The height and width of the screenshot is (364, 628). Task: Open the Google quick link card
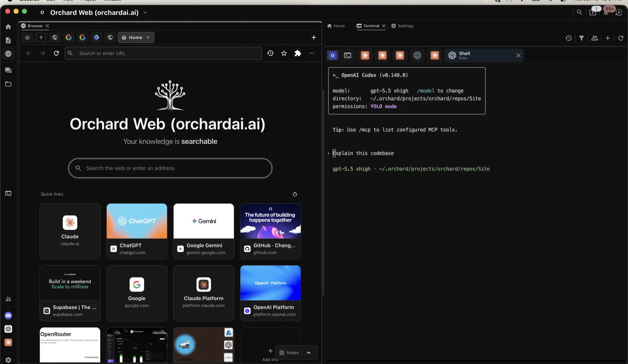coord(137,293)
